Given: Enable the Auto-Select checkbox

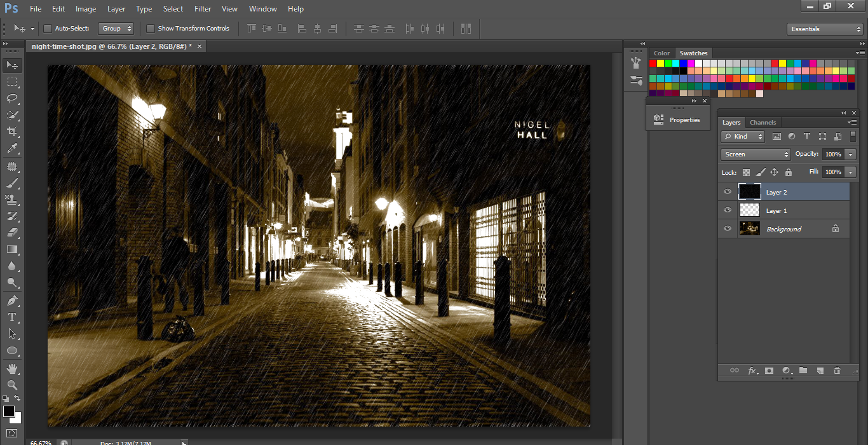Looking at the screenshot, I should pos(47,28).
